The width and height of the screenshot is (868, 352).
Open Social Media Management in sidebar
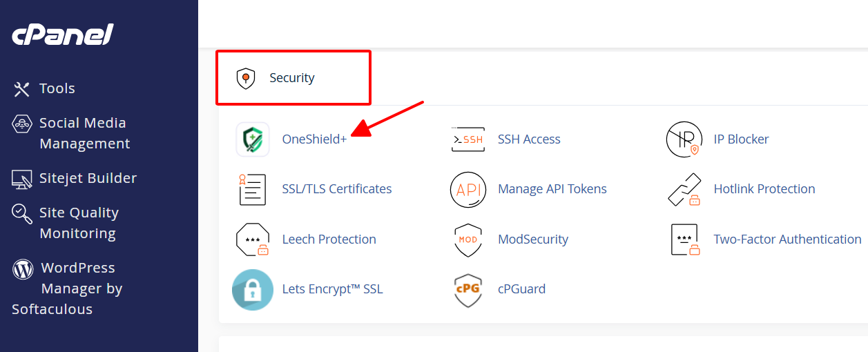coord(71,133)
